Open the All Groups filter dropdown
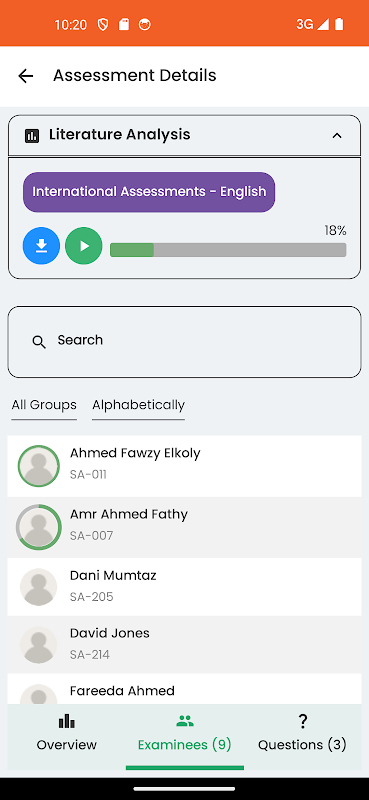Image resolution: width=369 pixels, height=800 pixels. (x=44, y=406)
